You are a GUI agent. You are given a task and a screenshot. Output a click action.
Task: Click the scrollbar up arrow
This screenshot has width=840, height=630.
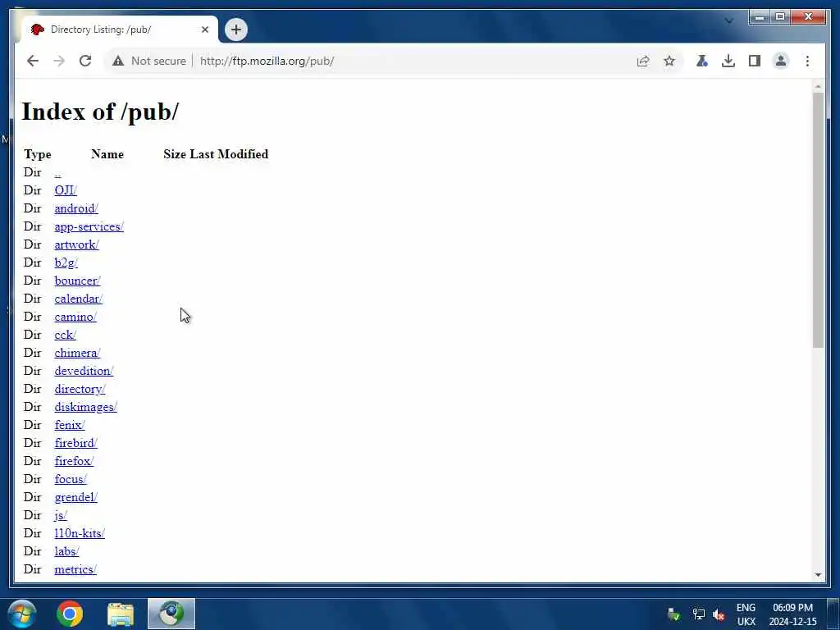[818, 85]
